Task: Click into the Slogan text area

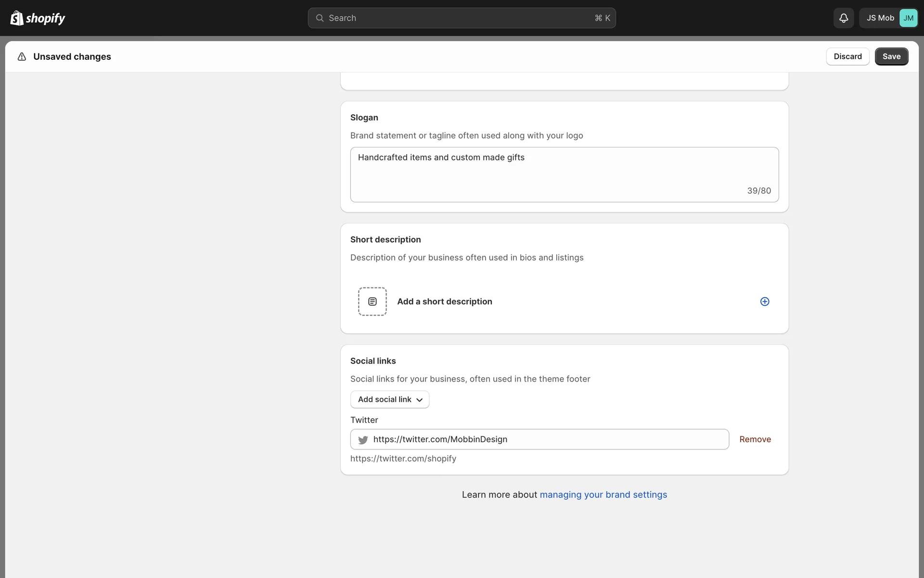Action: coord(564,174)
